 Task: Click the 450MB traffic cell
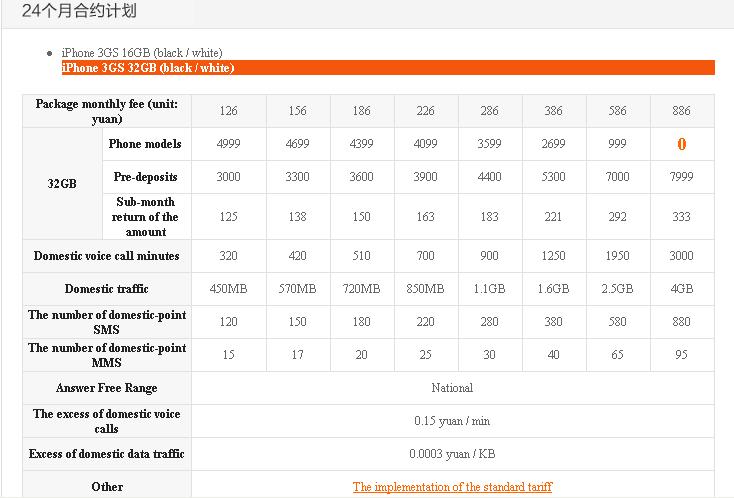point(228,289)
